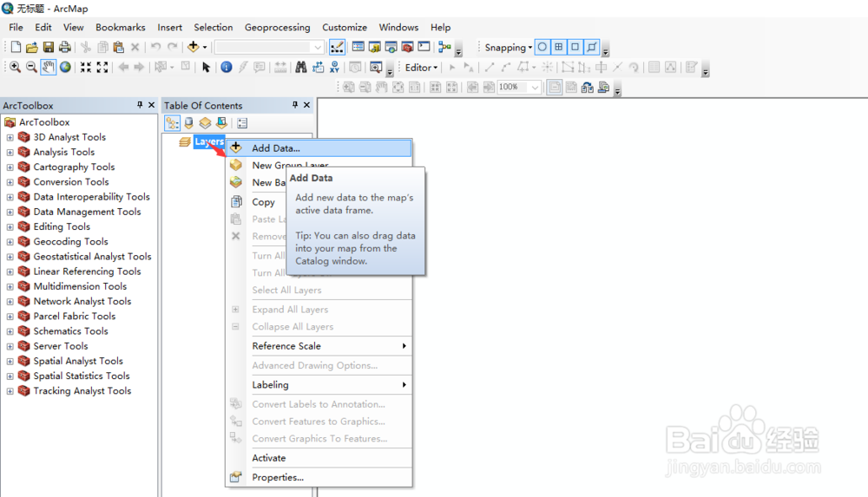List By Drawing Order in contents

click(x=172, y=123)
